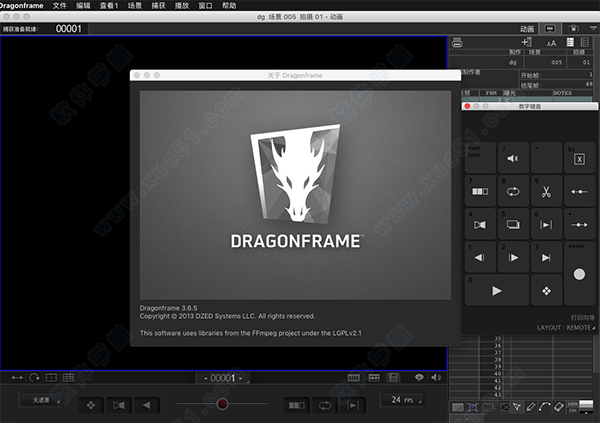Screen dimensions: 600x423
Task: Open the LAYOUT : REMOTE dropdown
Action: (x=566, y=328)
